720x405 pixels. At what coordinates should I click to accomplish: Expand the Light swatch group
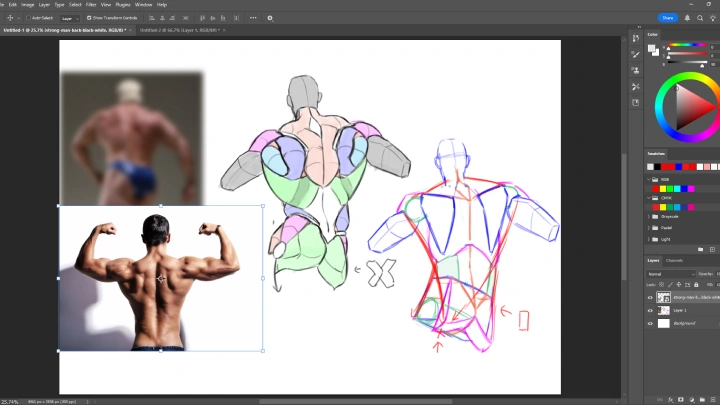(649, 239)
